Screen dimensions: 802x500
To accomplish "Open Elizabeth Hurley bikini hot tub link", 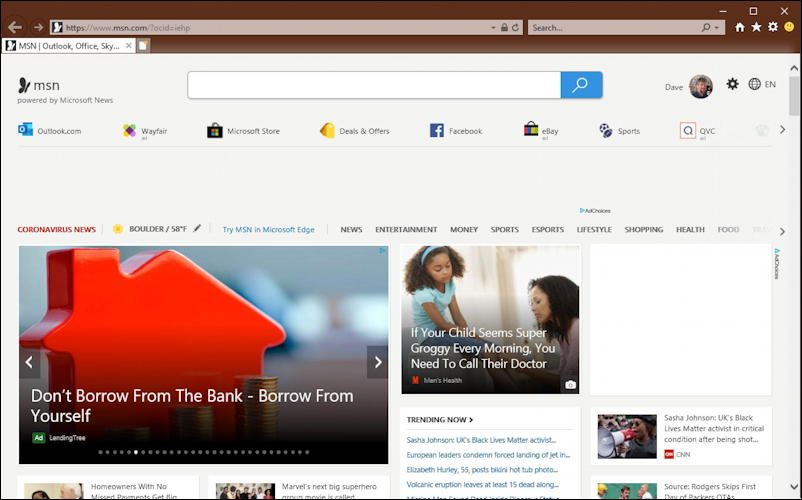I will pyautogui.click(x=482, y=469).
